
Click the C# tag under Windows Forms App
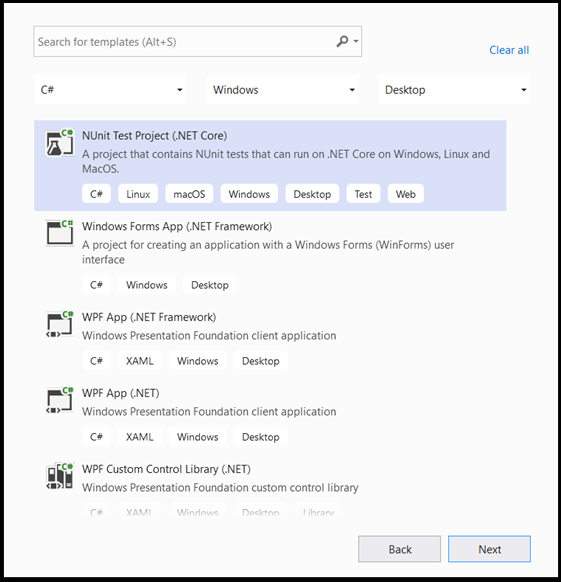[96, 285]
